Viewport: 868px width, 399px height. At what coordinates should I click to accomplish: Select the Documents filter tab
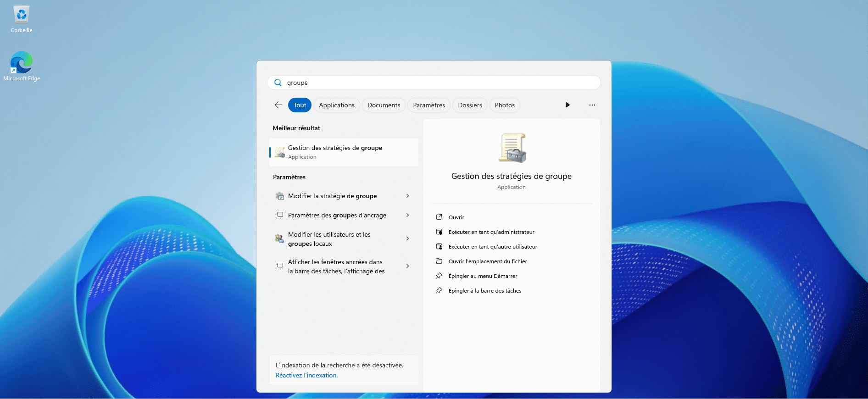[384, 105]
